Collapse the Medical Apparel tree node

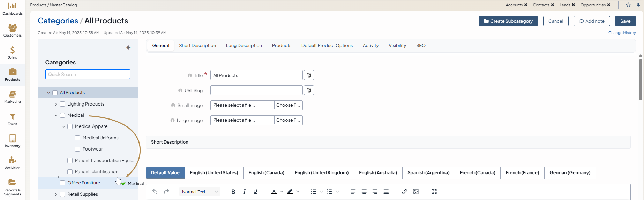click(63, 126)
